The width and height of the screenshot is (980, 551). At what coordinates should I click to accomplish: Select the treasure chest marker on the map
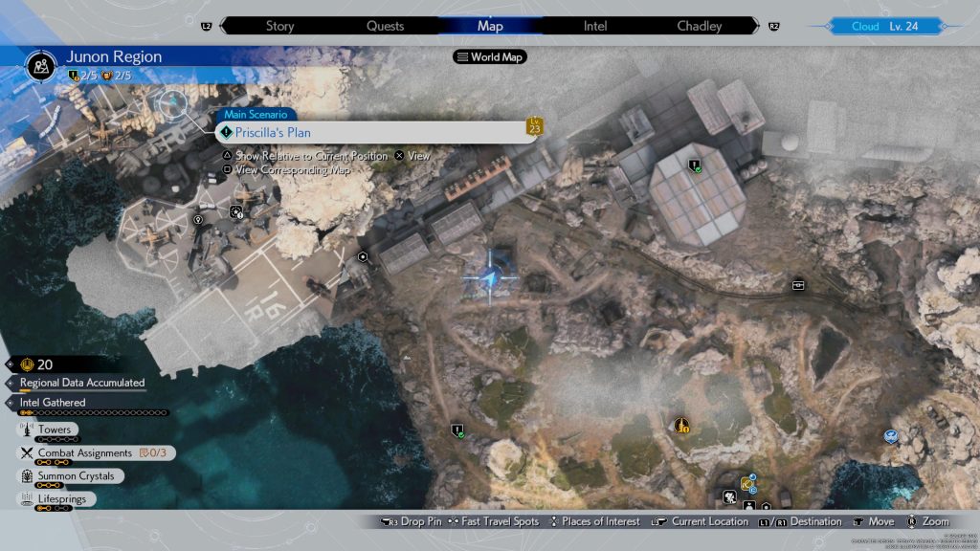pyautogui.click(x=798, y=284)
